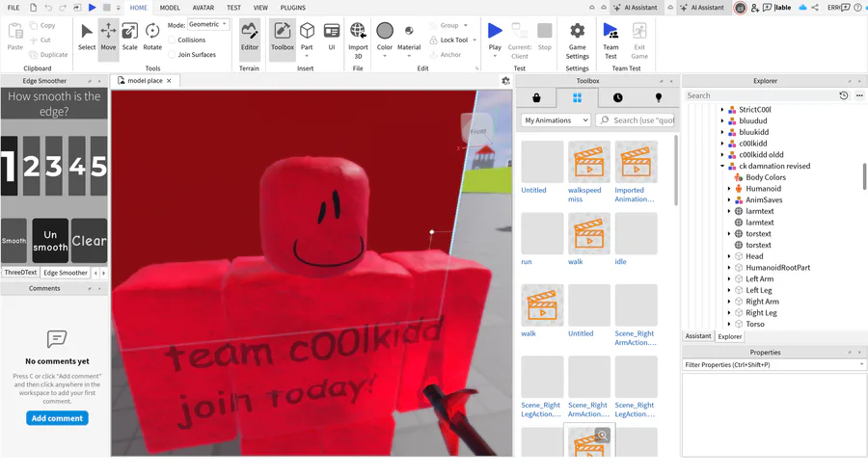Screen dimensions: 868x475
Task: Expand the Head part
Action: click(729, 256)
